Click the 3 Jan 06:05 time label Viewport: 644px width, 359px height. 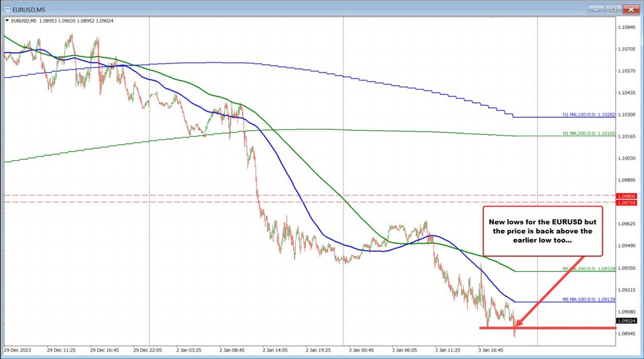tap(404, 350)
